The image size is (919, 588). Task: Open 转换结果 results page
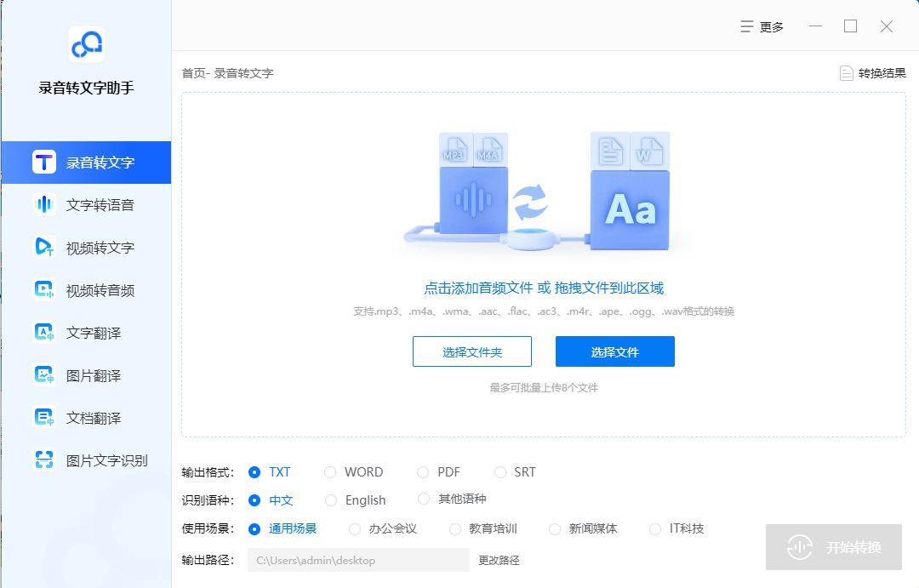[873, 72]
